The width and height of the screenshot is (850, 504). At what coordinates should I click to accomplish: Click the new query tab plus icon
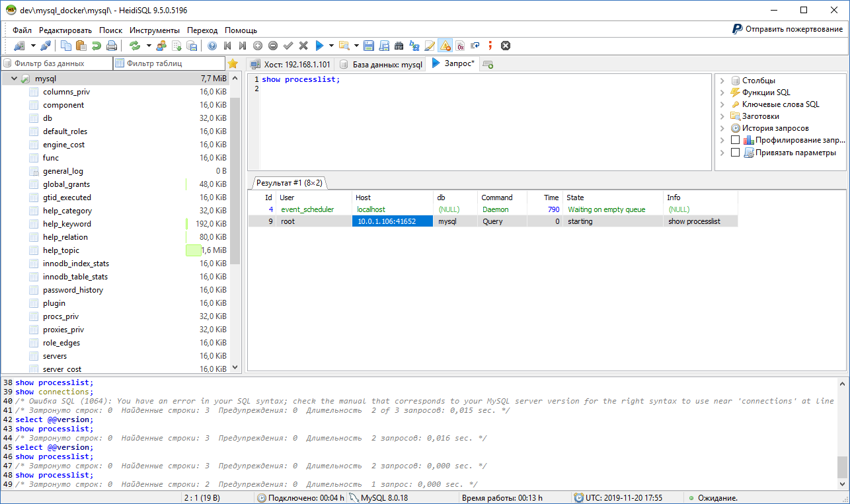click(488, 64)
